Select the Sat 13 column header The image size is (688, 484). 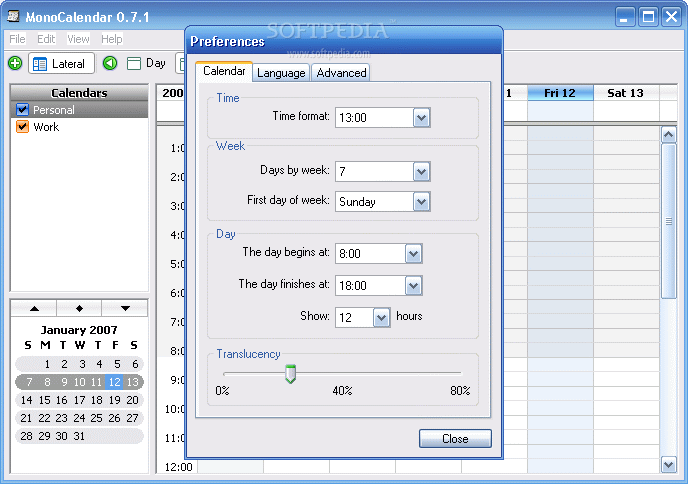(625, 93)
